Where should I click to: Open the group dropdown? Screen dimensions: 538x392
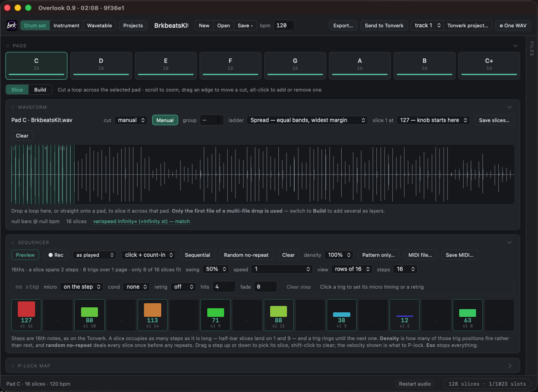point(212,120)
